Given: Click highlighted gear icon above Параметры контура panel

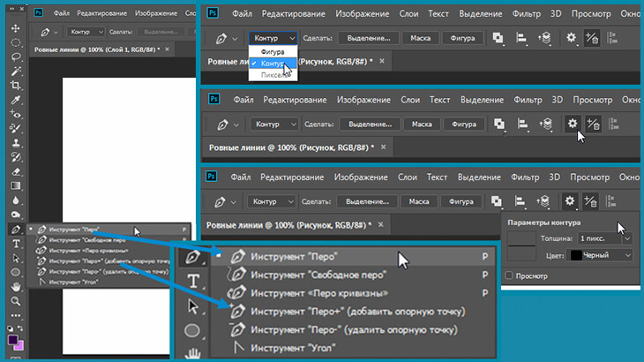Looking at the screenshot, I should click(x=570, y=201).
